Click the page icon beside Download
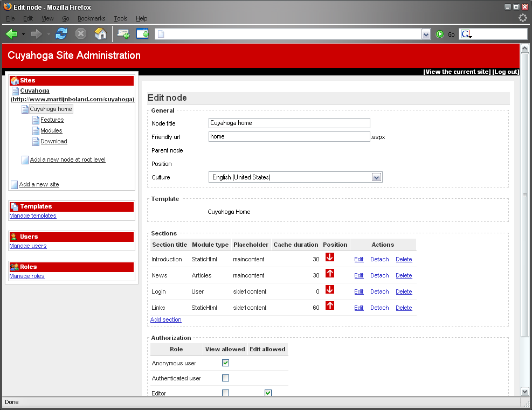 (36, 142)
